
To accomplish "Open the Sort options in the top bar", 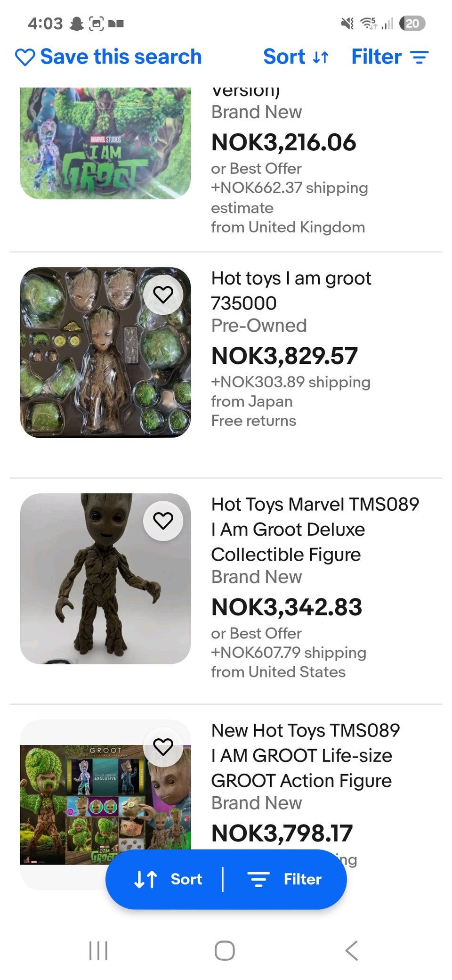I will pos(296,57).
